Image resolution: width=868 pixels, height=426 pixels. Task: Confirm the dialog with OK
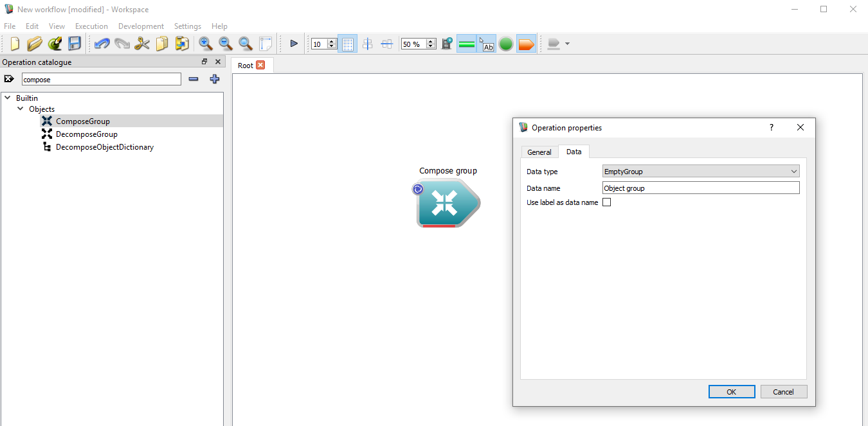coord(732,392)
